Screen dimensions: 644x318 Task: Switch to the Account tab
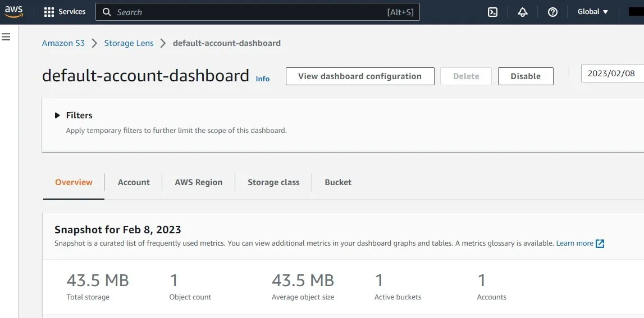pos(134,182)
